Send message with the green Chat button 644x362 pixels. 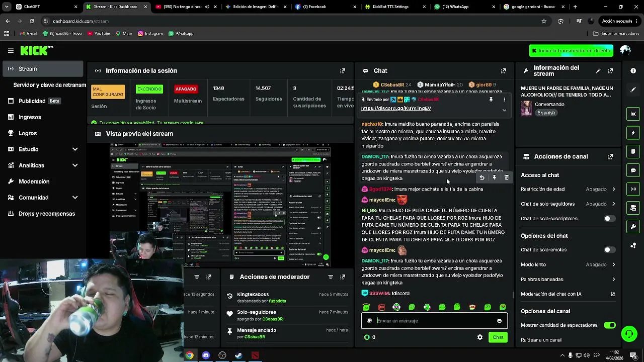click(x=498, y=337)
